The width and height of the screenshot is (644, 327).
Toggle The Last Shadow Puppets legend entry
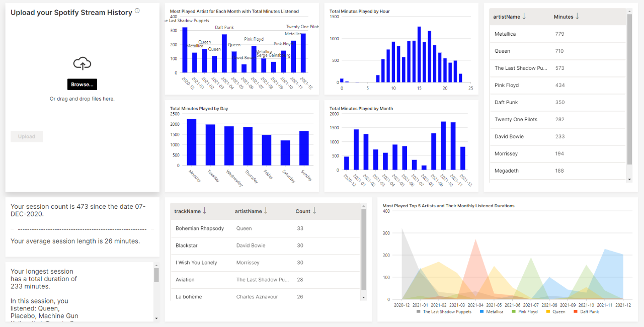(444, 311)
